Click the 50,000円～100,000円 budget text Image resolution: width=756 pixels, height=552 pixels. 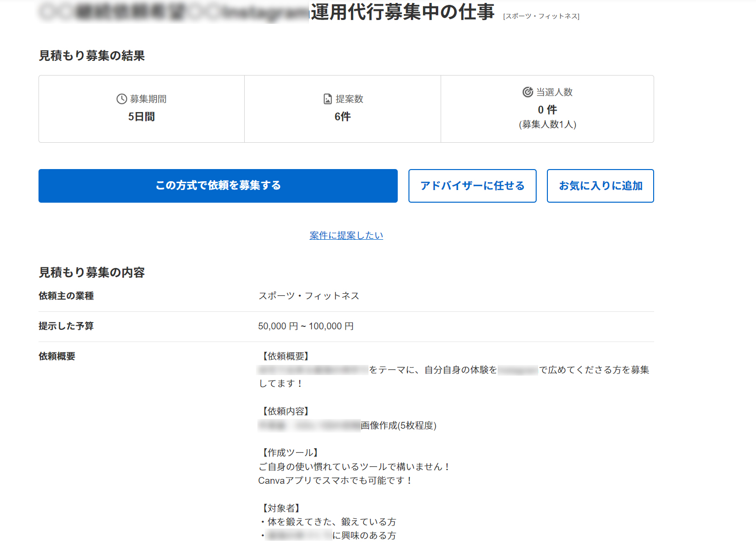click(x=306, y=326)
